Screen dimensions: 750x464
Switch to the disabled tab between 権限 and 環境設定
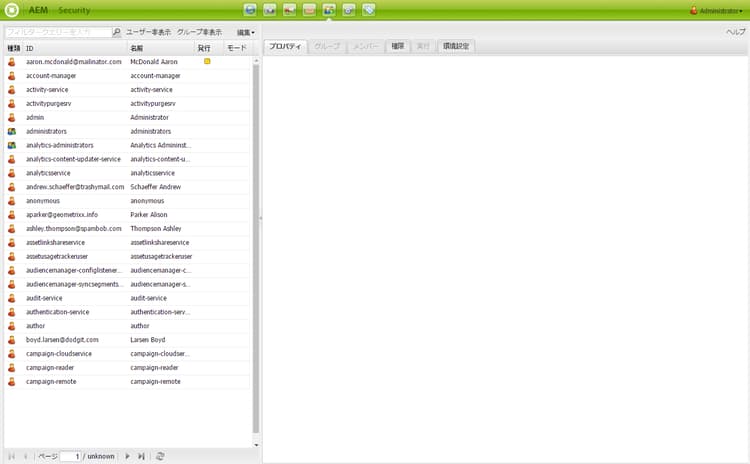(423, 46)
